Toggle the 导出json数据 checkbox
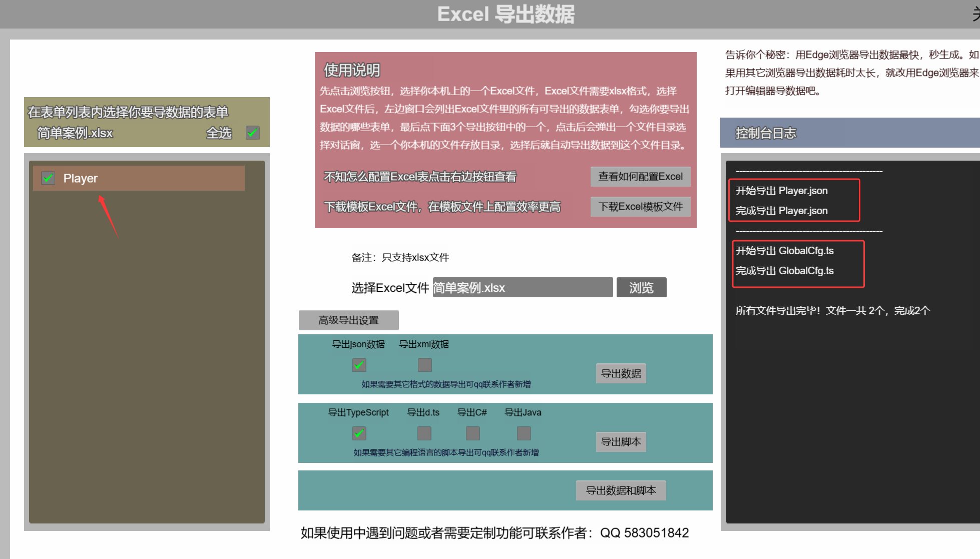 point(359,365)
